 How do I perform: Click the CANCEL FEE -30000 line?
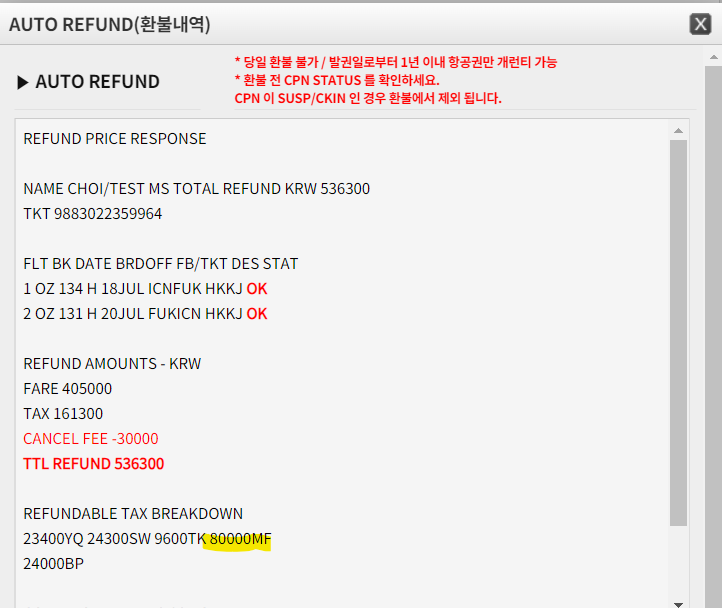point(91,439)
